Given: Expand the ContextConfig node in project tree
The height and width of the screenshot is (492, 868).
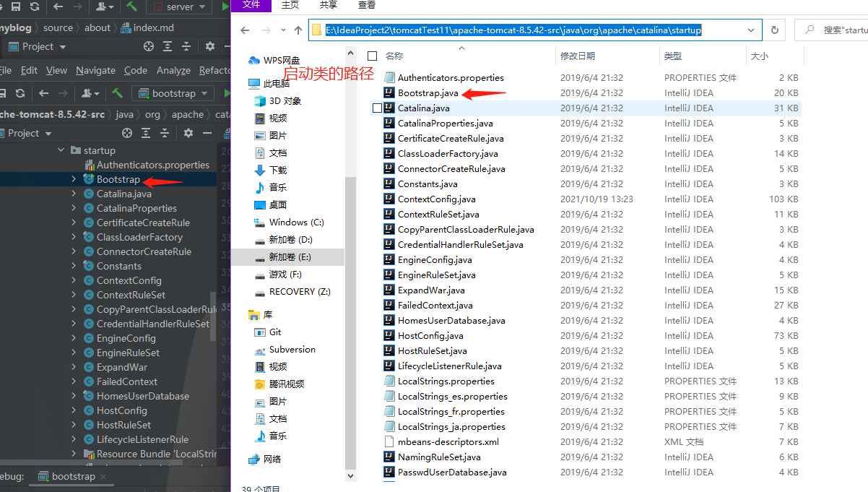Looking at the screenshot, I should pyautogui.click(x=74, y=280).
